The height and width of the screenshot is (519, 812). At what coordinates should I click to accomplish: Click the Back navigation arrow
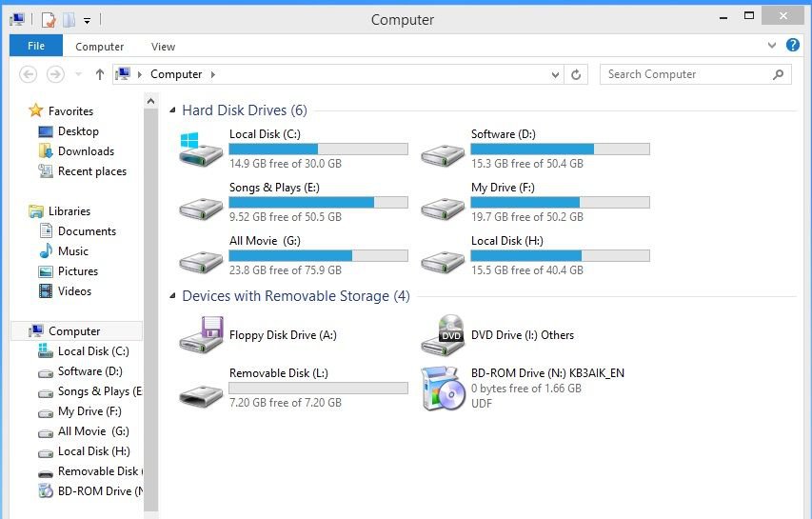[28, 74]
